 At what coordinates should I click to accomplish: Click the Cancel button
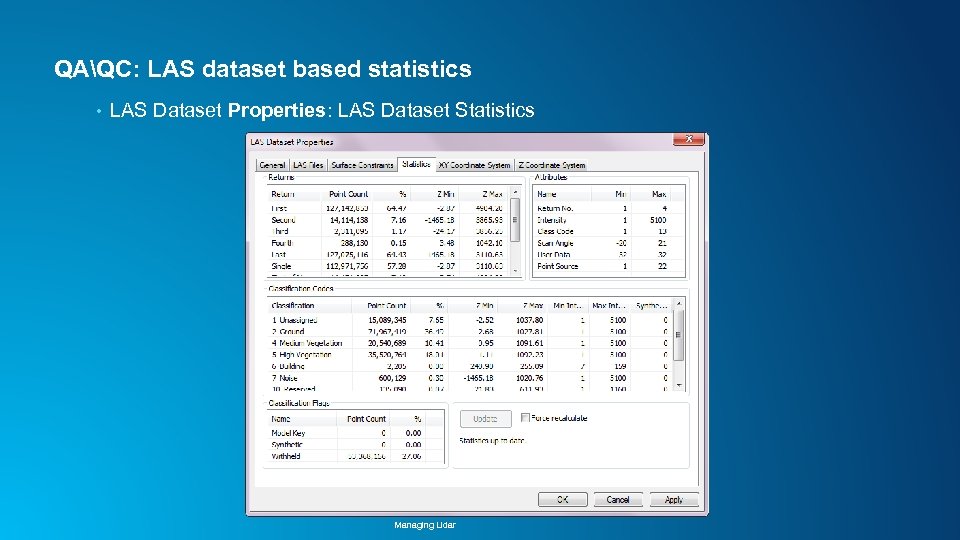pyautogui.click(x=618, y=500)
